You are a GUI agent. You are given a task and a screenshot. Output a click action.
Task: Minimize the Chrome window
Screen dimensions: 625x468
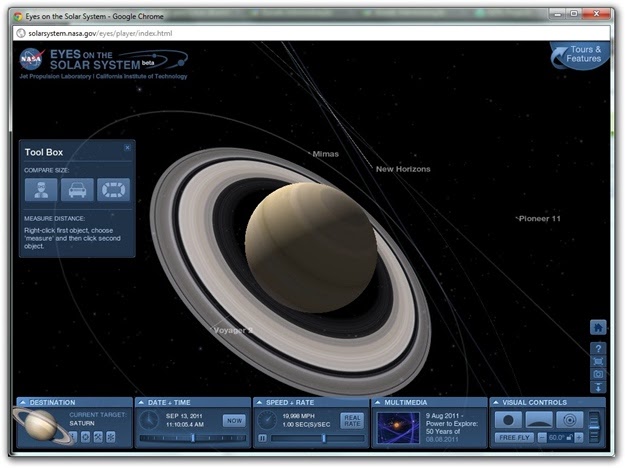558,14
